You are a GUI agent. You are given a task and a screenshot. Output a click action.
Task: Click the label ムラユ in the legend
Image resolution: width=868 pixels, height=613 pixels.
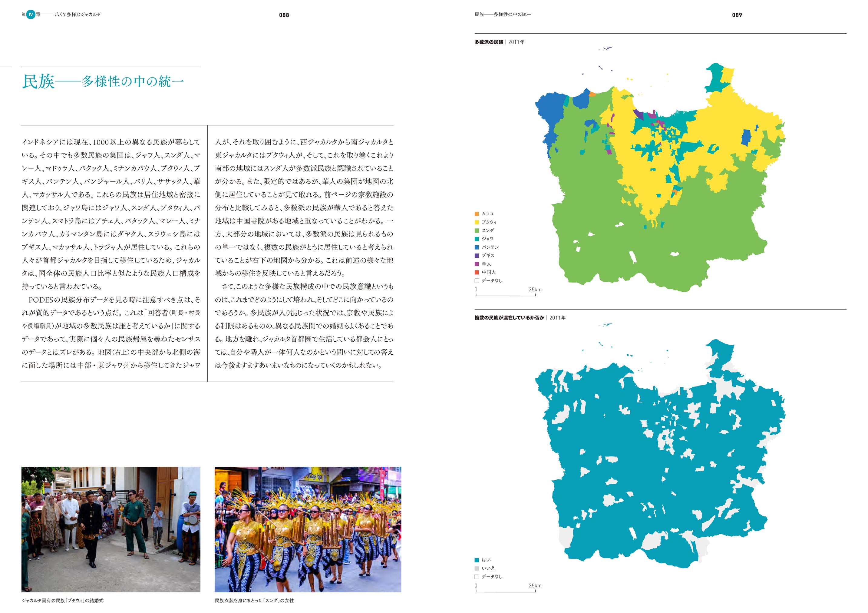click(x=488, y=214)
